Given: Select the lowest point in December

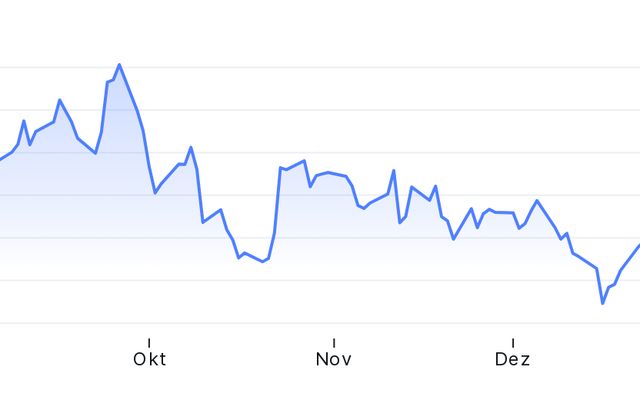Looking at the screenshot, I should pyautogui.click(x=603, y=303).
